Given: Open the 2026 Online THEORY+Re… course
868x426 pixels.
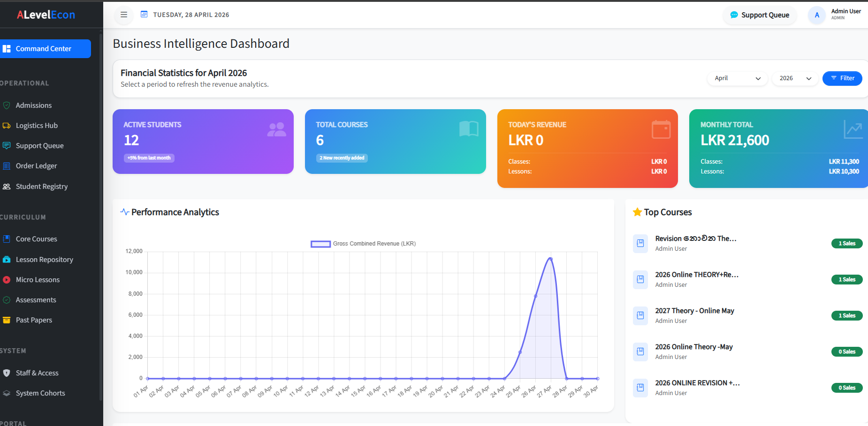Looking at the screenshot, I should click(x=697, y=275).
